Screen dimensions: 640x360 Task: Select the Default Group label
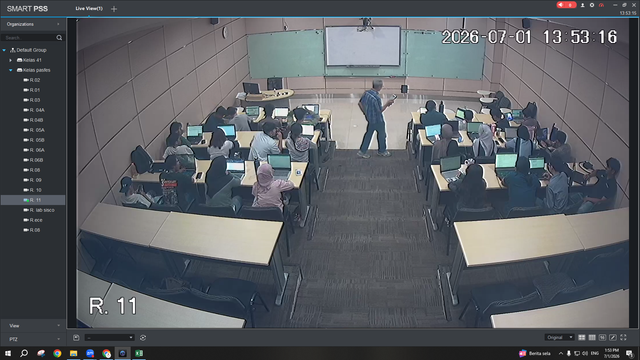click(31, 50)
